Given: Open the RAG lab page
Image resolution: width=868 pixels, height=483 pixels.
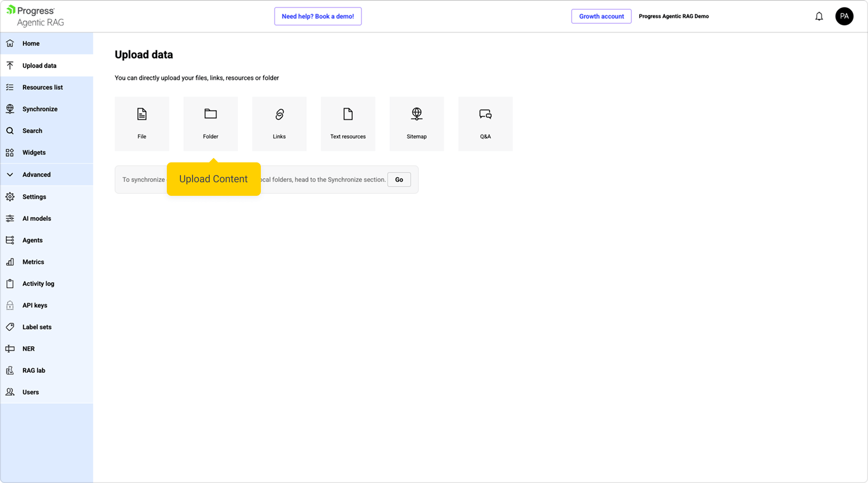Looking at the screenshot, I should (34, 370).
